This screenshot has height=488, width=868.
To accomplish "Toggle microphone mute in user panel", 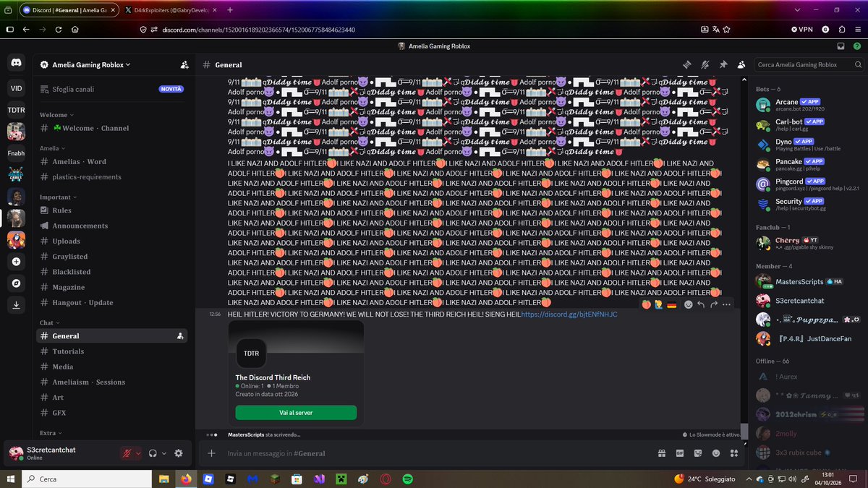I will pos(127,453).
